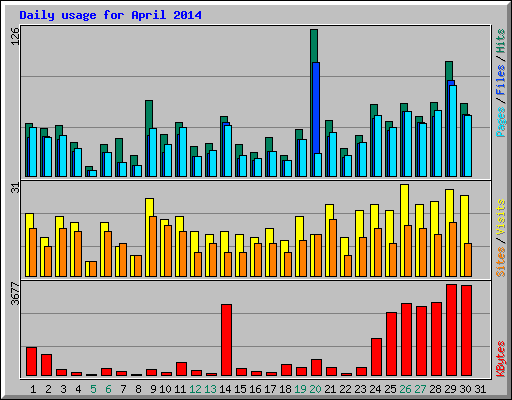Click the 'Sites' legend label
Screen dimensions: 512x400
501,262
